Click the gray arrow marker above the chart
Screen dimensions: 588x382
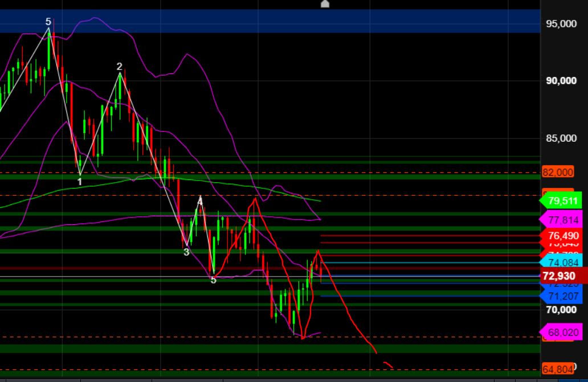pyautogui.click(x=324, y=4)
